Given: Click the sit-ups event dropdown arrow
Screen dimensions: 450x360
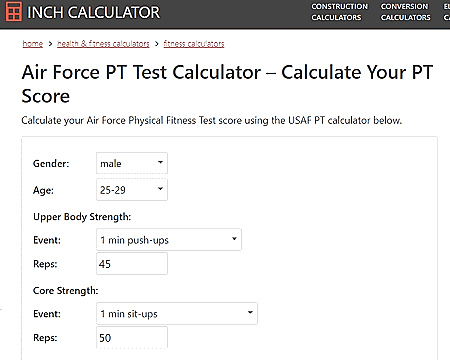Looking at the screenshot, I should pyautogui.click(x=250, y=312).
